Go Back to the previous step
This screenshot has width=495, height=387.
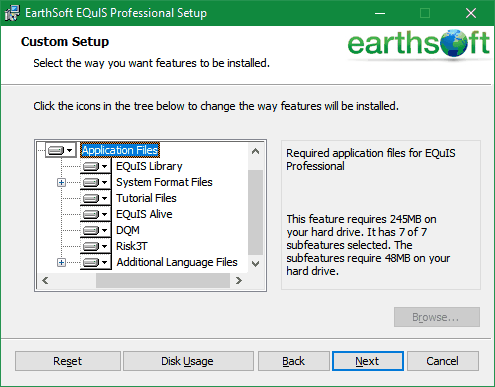click(293, 361)
